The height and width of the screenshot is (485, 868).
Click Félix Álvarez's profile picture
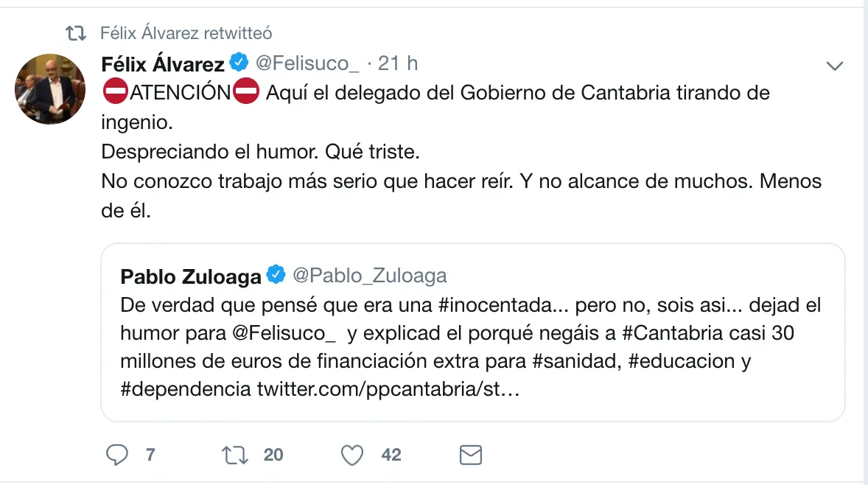coord(50,88)
